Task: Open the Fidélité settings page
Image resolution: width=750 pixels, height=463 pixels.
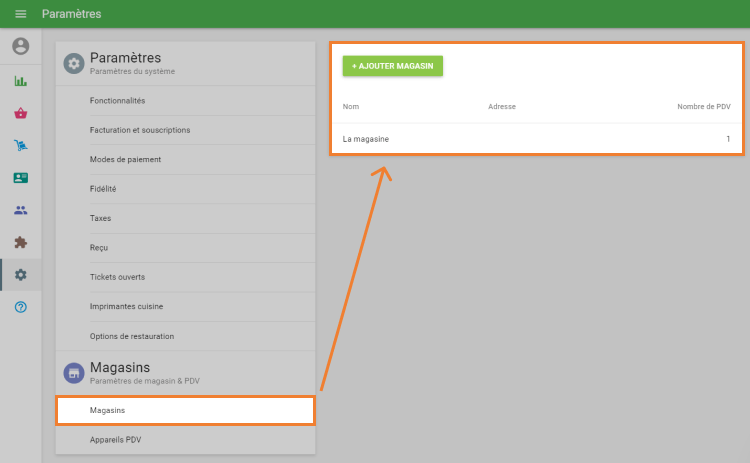Action: click(x=105, y=189)
